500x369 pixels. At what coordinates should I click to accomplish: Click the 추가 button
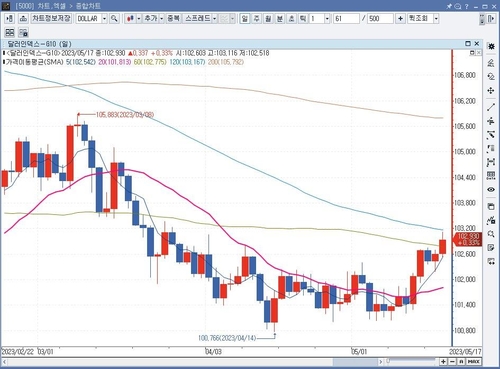point(151,18)
